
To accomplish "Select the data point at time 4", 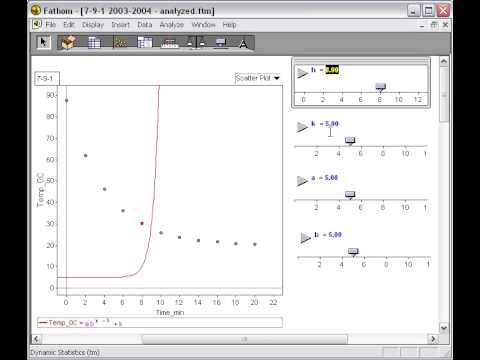I will [104, 189].
